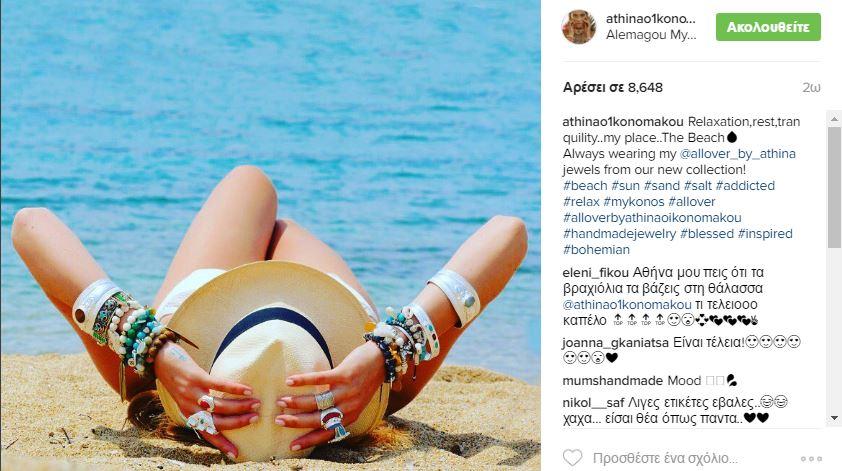Open the joanna_gkaniatsa commenter profile
This screenshot has height=471, width=842.
(x=615, y=343)
